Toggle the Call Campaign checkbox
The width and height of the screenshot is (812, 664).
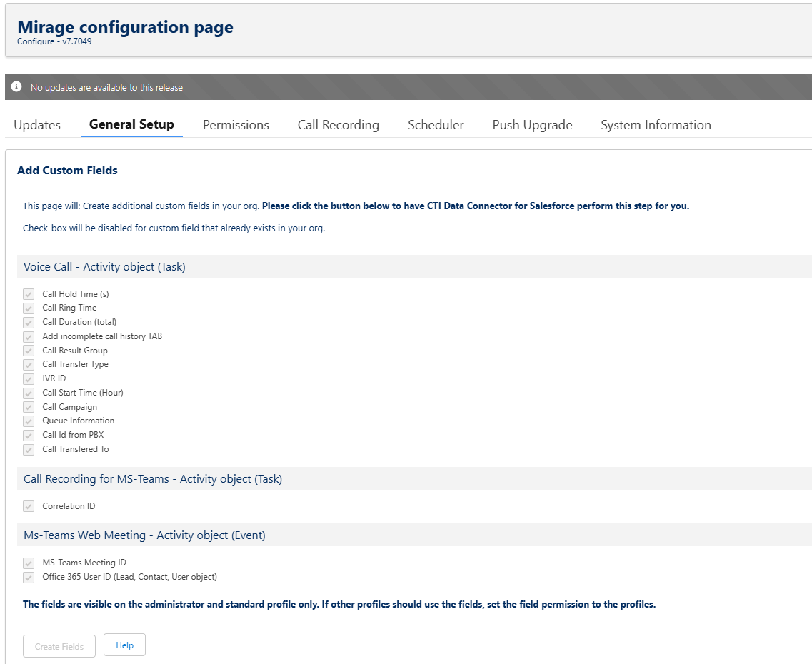[x=29, y=407]
